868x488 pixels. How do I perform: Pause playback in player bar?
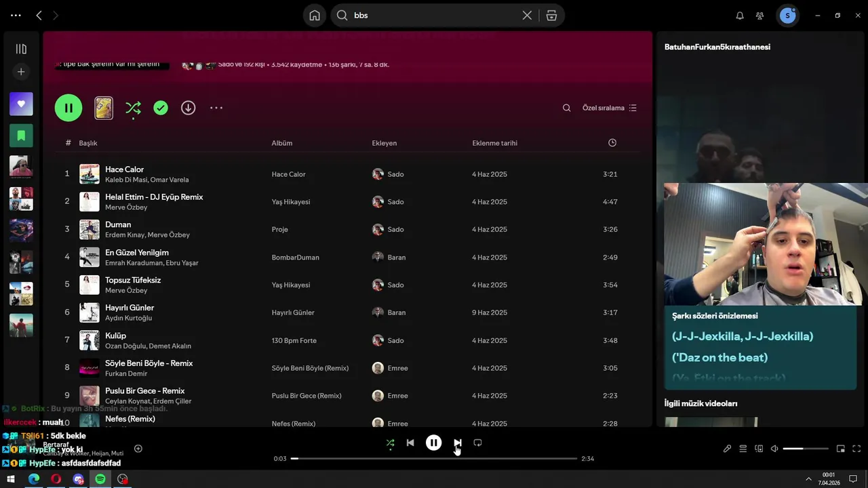tap(433, 443)
